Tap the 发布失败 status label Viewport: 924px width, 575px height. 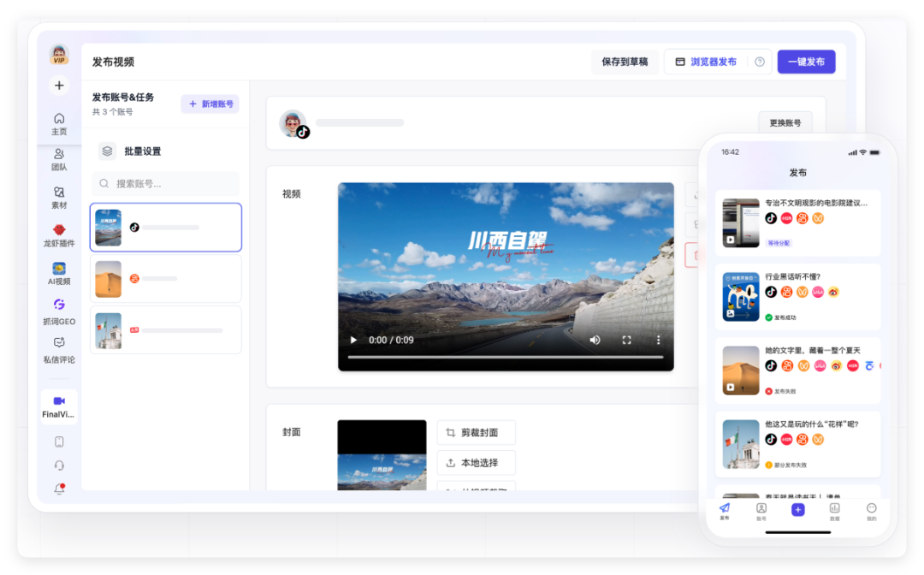[x=781, y=391]
